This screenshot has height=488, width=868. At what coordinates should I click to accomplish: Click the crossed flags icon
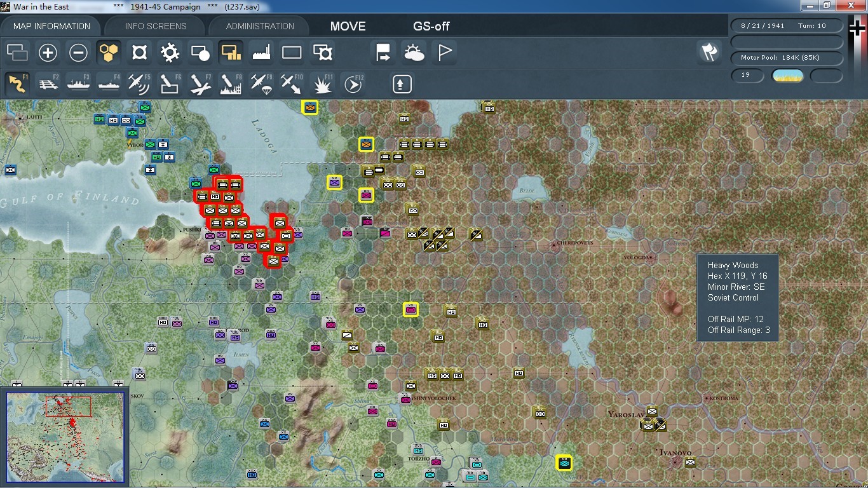pyautogui.click(x=709, y=53)
